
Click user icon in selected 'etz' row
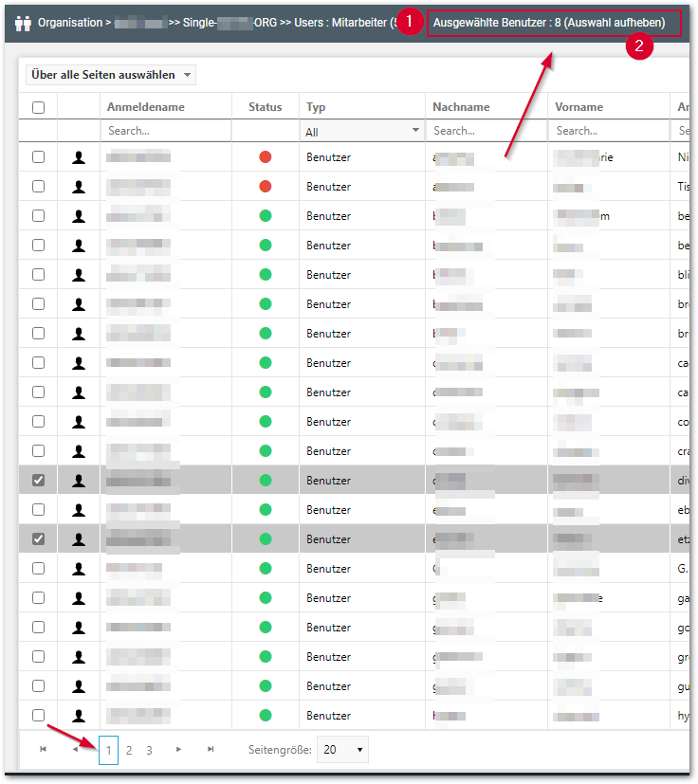[79, 539]
